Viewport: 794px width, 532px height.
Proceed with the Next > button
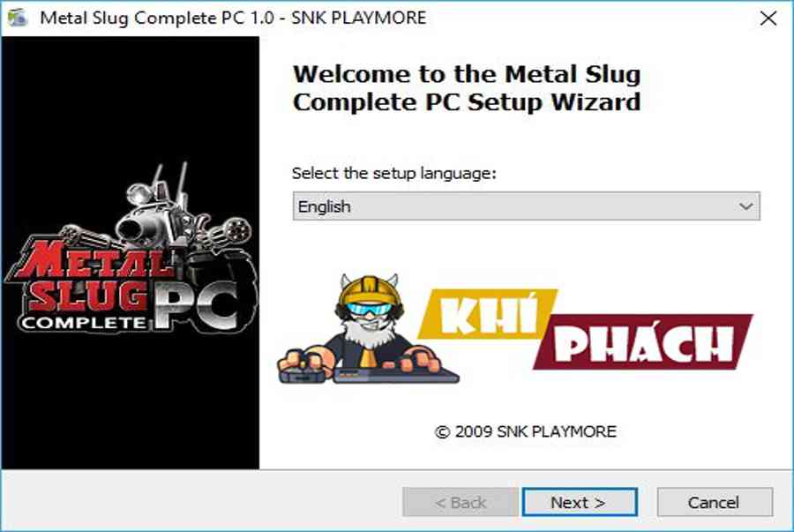pyautogui.click(x=580, y=502)
